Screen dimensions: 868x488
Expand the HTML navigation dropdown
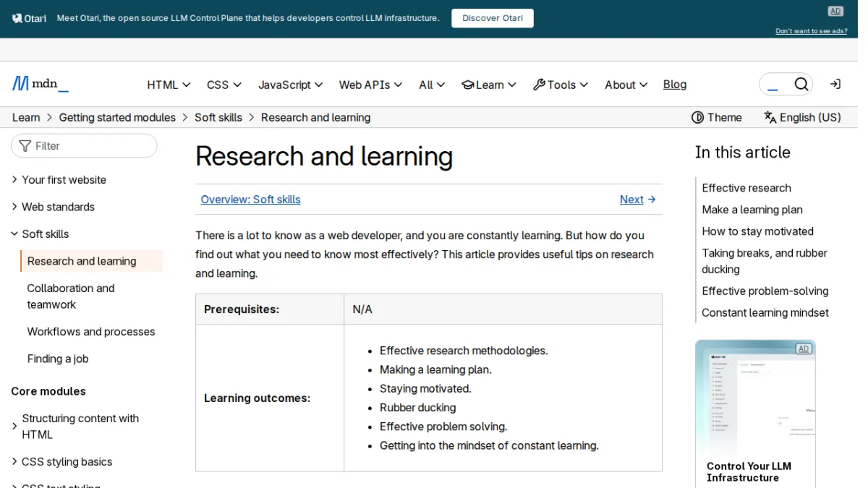pos(169,85)
